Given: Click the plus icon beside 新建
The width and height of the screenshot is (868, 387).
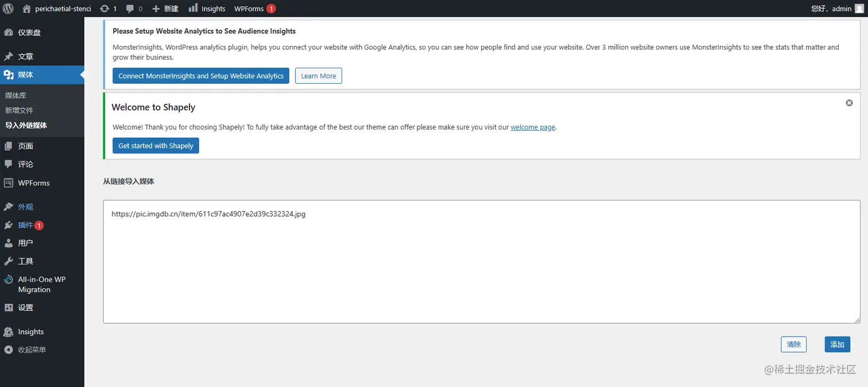Looking at the screenshot, I should 156,9.
